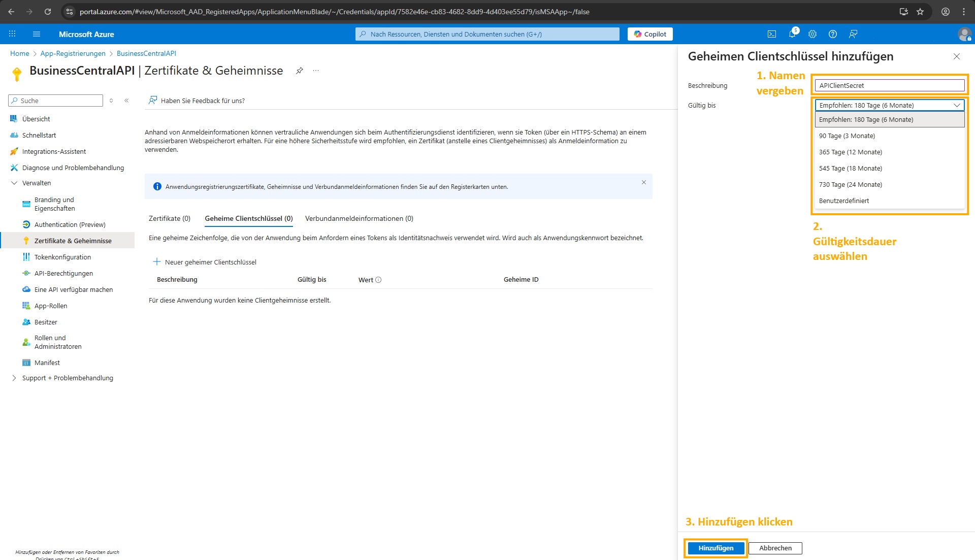Switch to Zertifikate (0) tab
Screen dimensions: 975x560
(170, 218)
